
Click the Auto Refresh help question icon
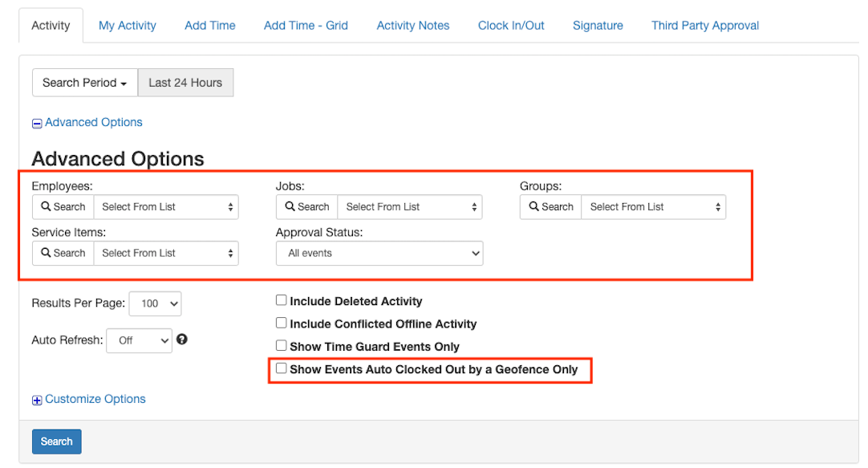tap(182, 340)
